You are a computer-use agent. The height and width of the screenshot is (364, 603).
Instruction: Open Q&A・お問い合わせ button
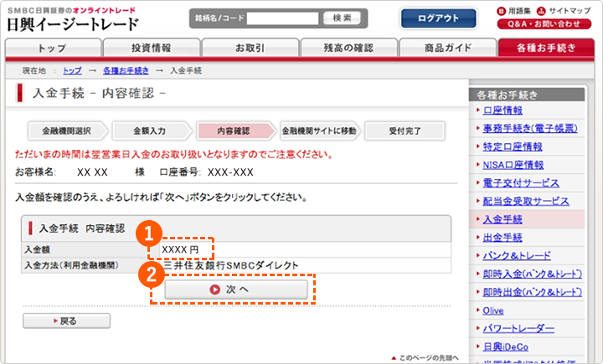click(x=544, y=23)
